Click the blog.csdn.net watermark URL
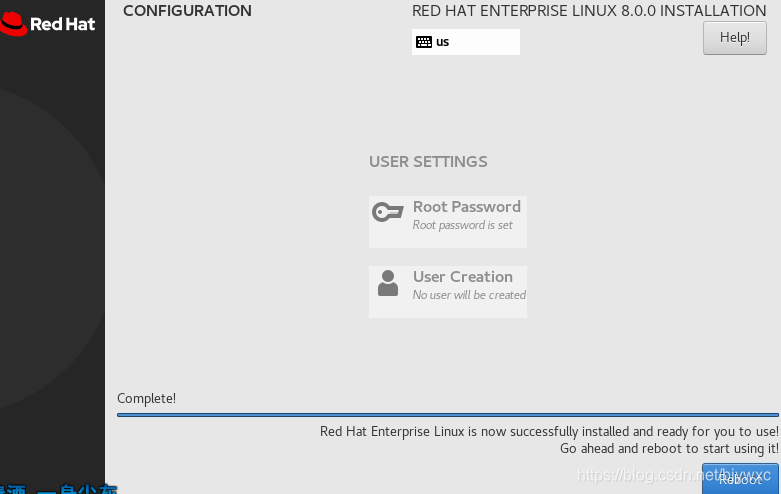 click(675, 475)
